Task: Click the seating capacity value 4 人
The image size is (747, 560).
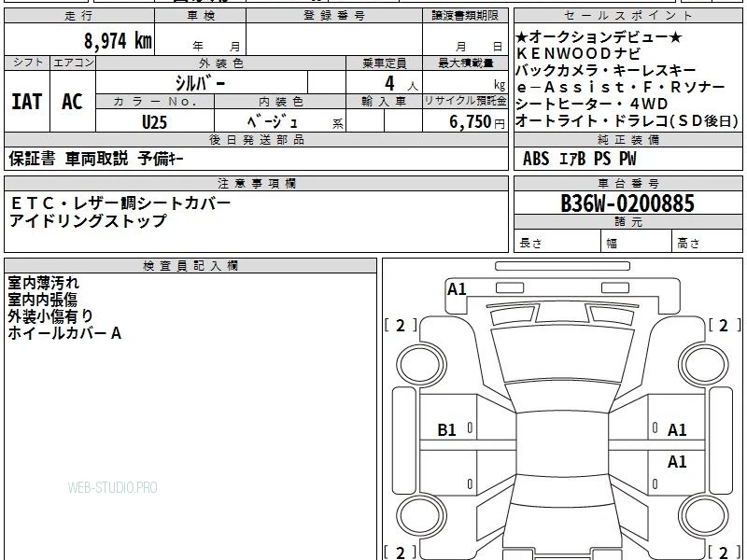Action: pyautogui.click(x=401, y=84)
